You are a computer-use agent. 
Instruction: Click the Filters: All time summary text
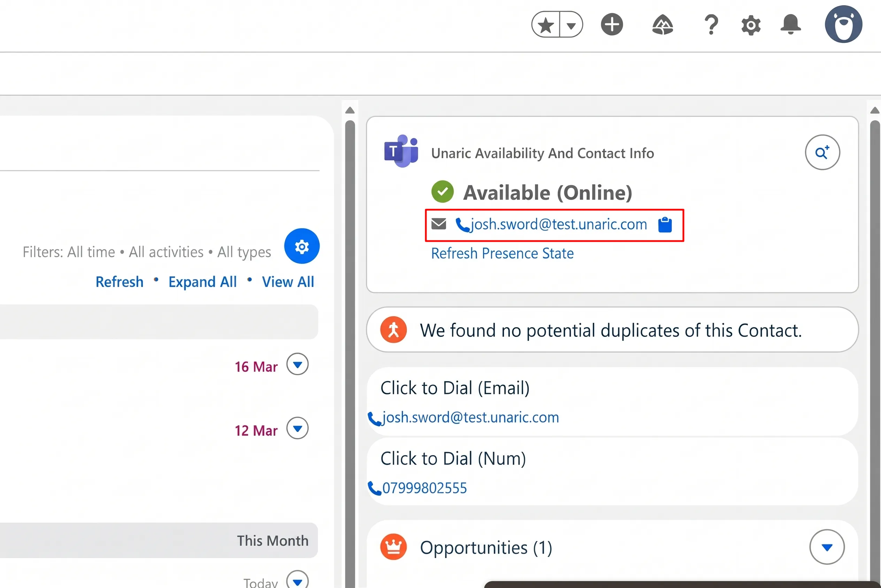[x=147, y=253]
